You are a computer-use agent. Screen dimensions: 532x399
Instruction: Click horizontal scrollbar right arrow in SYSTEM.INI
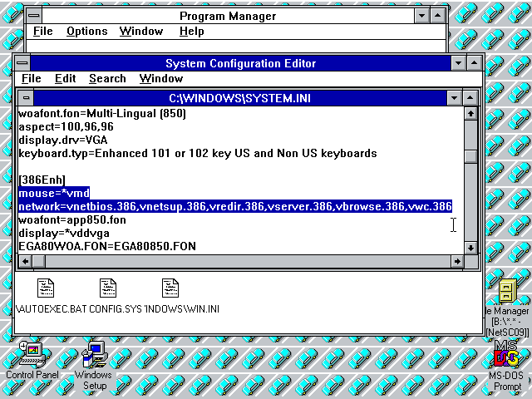pos(457,261)
